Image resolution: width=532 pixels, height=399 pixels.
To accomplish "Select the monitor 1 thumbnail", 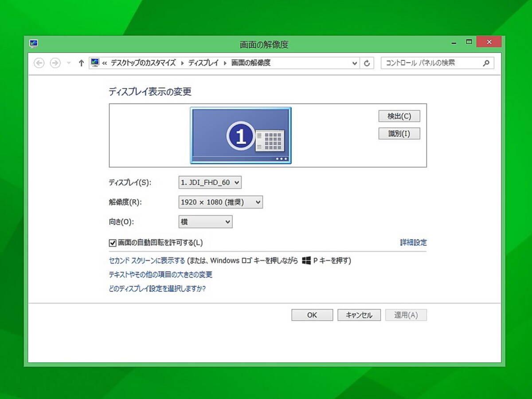I will [241, 135].
